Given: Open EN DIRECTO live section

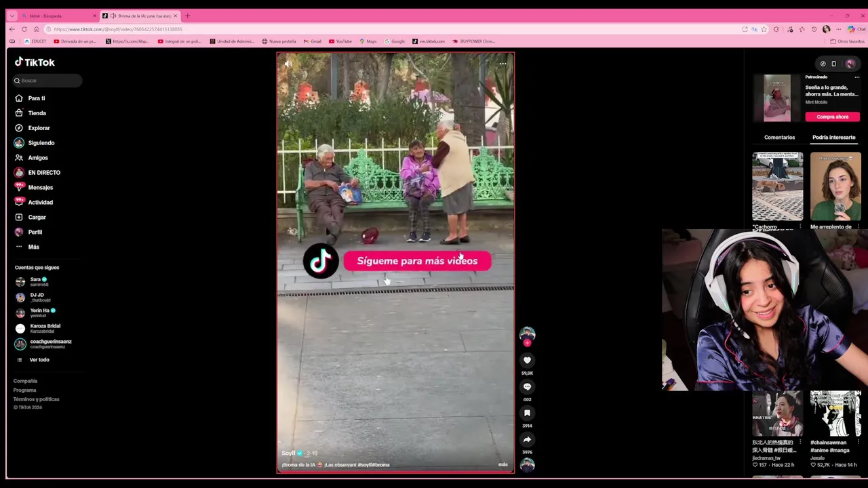Looking at the screenshot, I should tap(37, 173).
